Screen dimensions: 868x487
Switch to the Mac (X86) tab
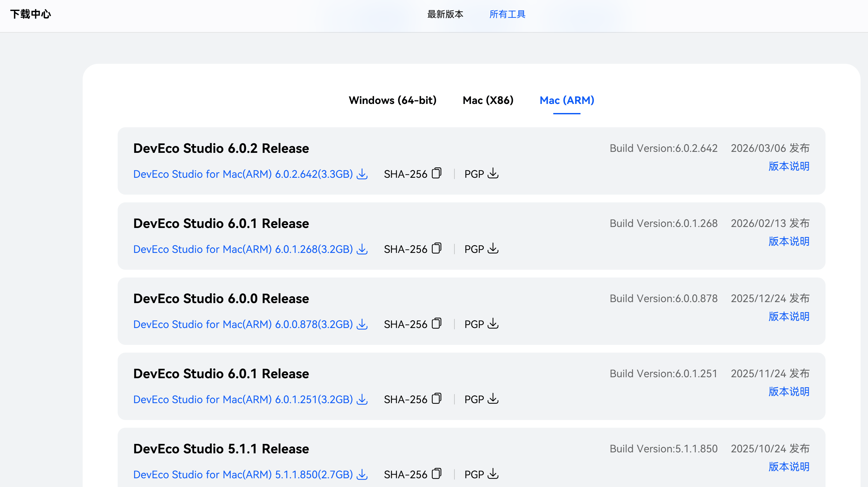488,100
